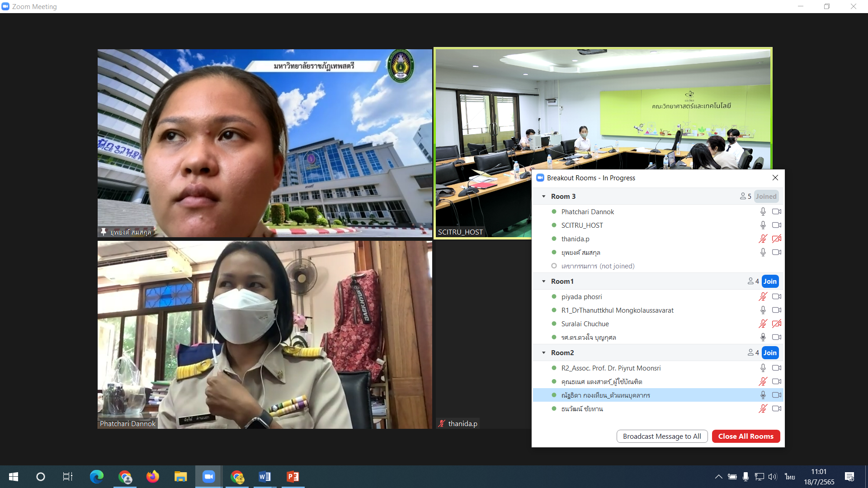
Task: Click disabled camera icon for thanida.p
Action: 777,239
